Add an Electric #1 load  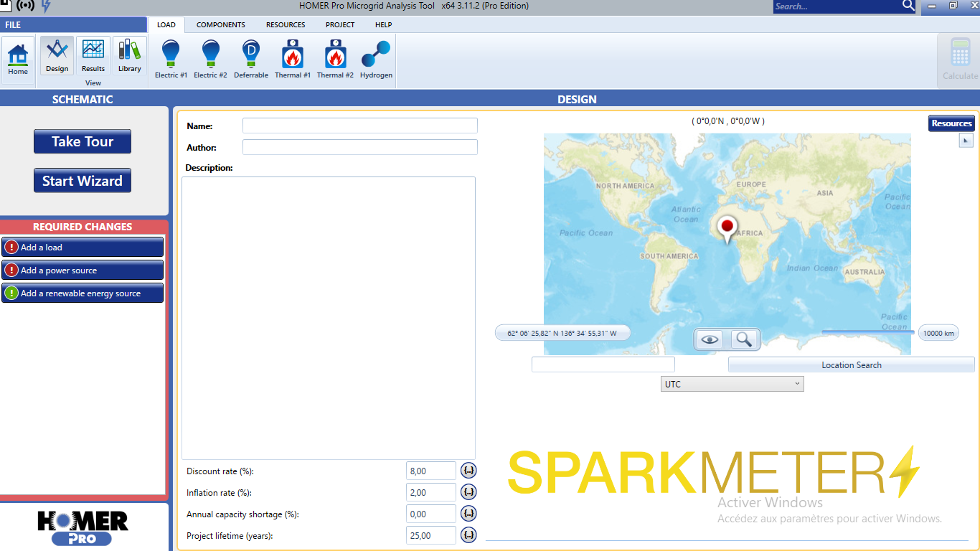click(171, 60)
